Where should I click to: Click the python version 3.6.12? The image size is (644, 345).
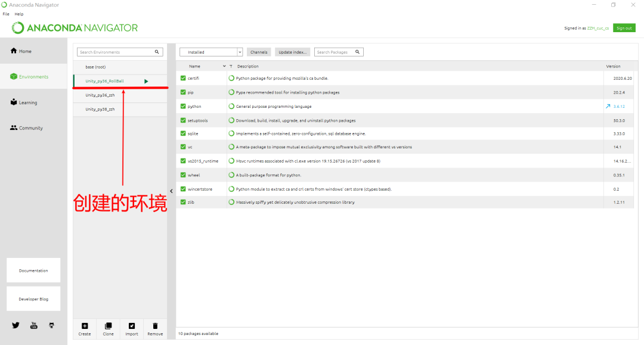click(x=619, y=106)
